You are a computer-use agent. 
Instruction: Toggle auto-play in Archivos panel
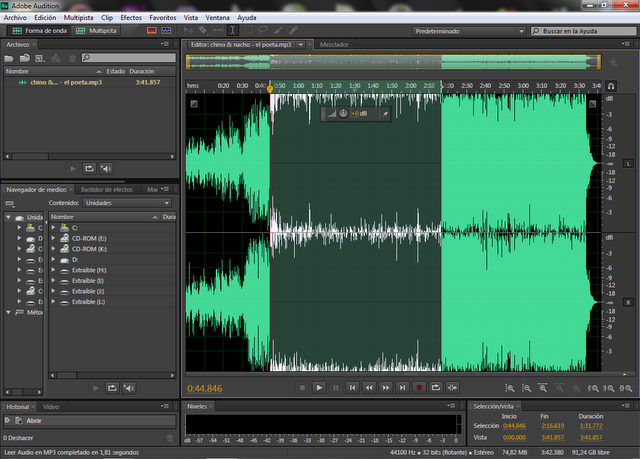(106, 169)
